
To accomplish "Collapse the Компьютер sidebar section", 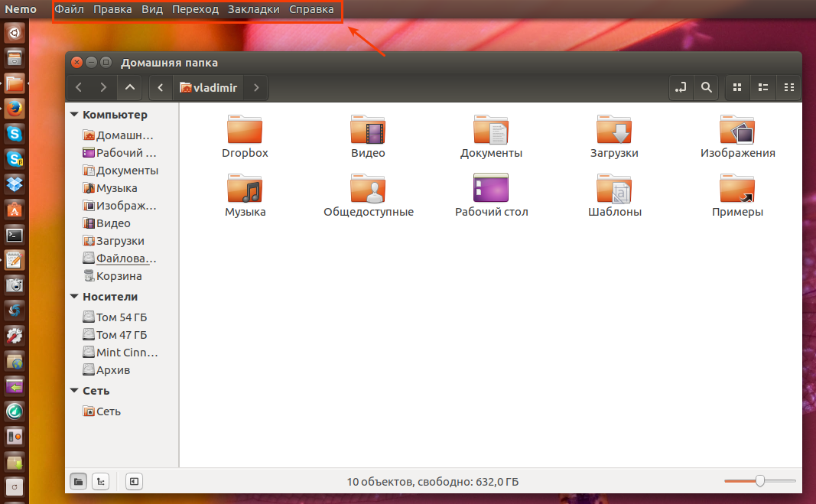I will click(74, 115).
